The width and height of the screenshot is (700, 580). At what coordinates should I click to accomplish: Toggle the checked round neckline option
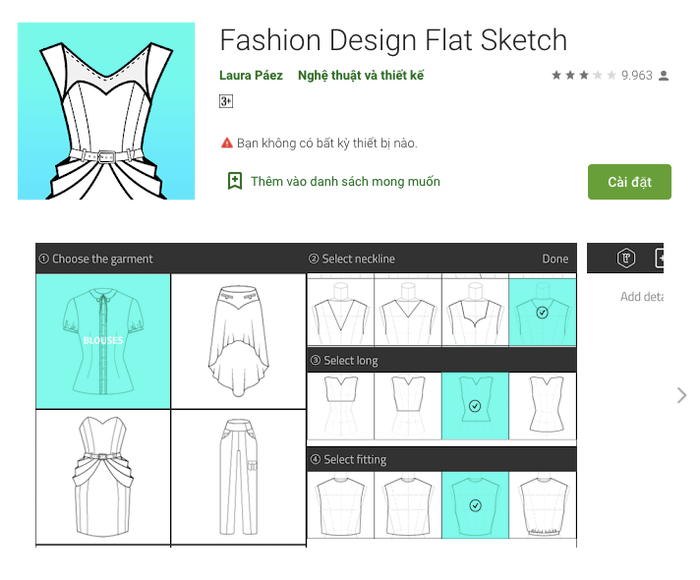(x=542, y=312)
